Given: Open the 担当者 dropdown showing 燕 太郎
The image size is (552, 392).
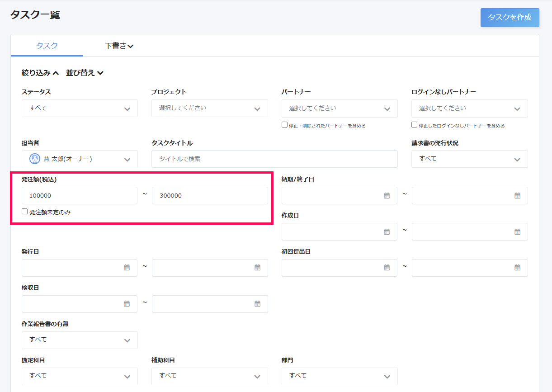Looking at the screenshot, I should click(x=80, y=159).
